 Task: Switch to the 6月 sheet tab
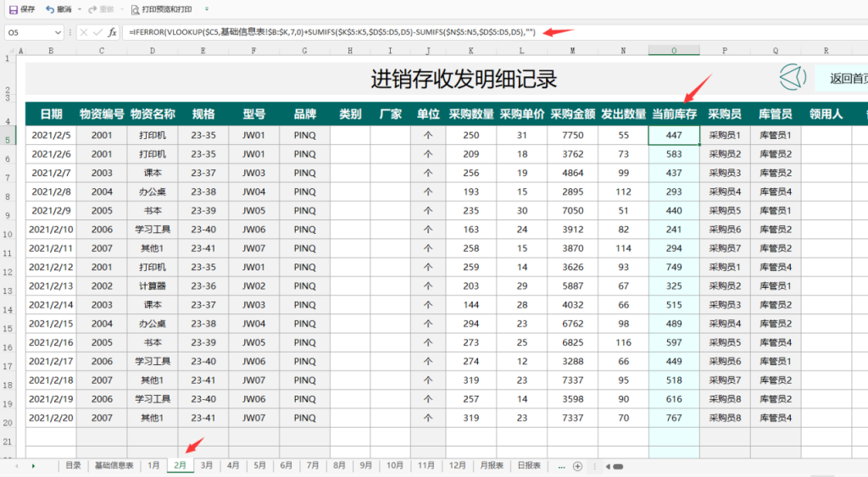287,465
